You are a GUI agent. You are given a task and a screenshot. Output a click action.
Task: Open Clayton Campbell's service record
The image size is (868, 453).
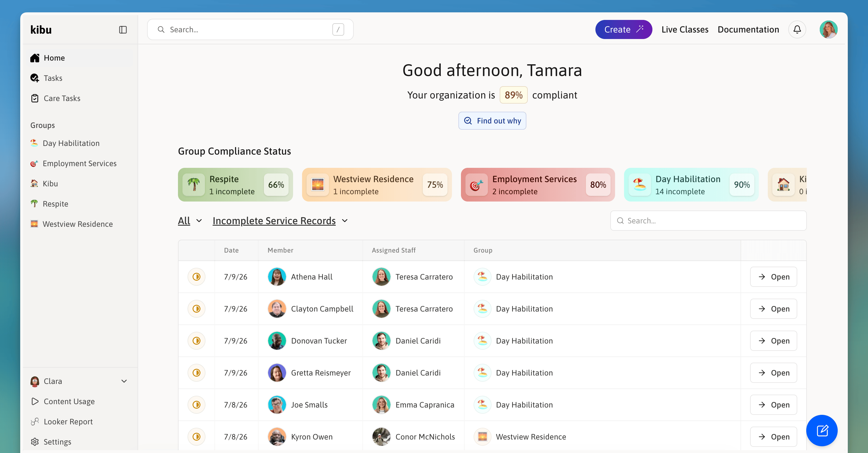point(774,309)
